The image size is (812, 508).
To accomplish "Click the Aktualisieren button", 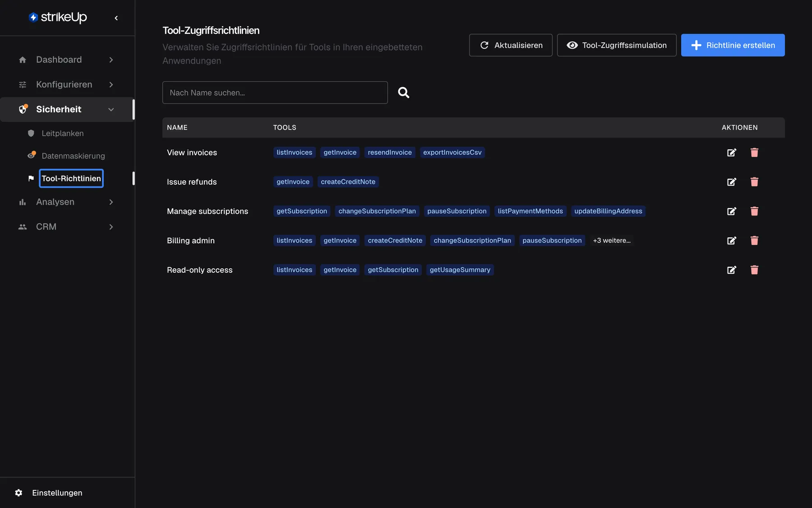I will point(511,45).
